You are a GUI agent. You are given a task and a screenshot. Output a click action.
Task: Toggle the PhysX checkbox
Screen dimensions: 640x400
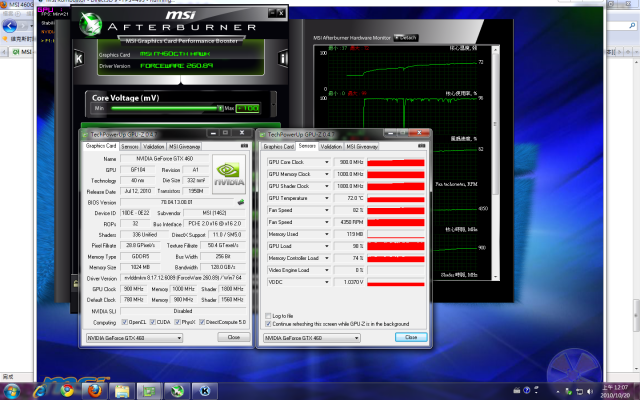coord(177,322)
